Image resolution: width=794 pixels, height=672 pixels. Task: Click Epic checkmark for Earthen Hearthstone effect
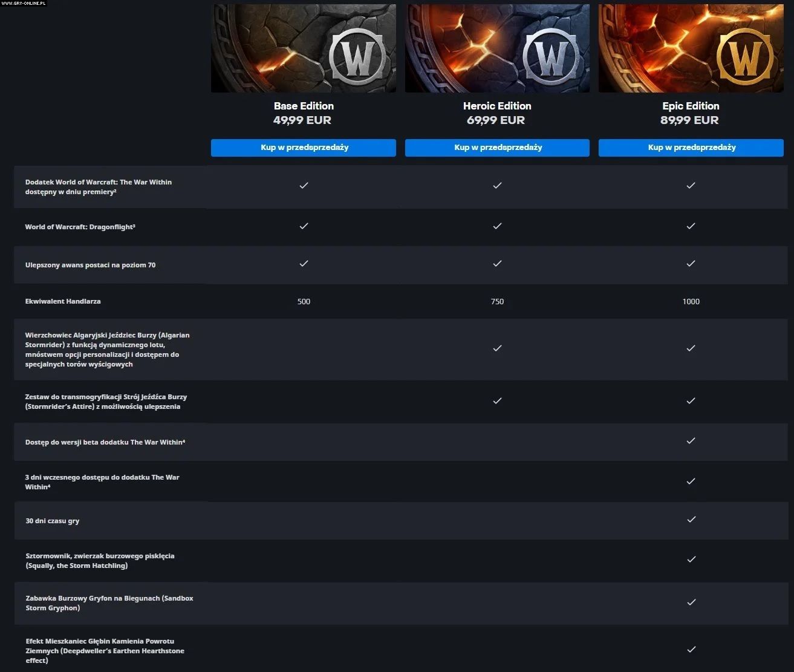[691, 650]
